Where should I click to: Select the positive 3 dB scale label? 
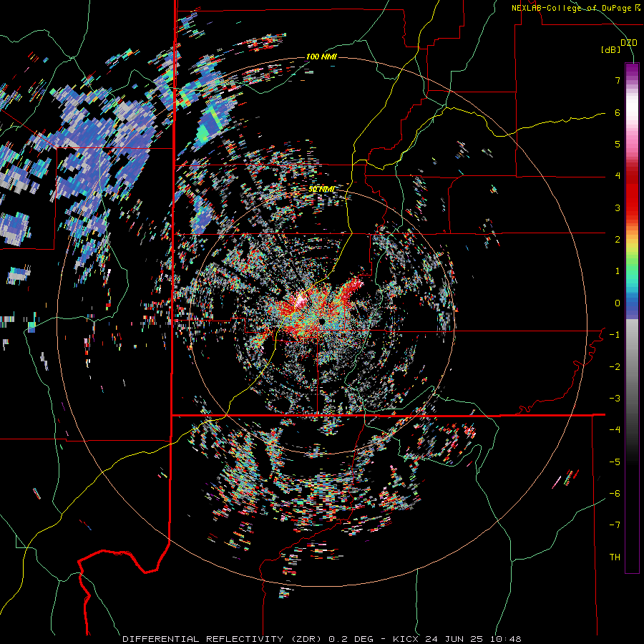coord(618,208)
